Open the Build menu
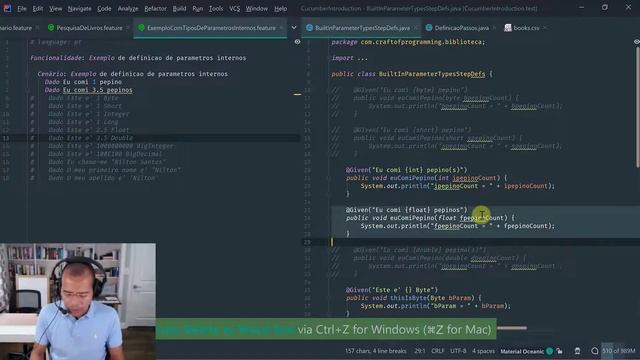 tap(179, 8)
